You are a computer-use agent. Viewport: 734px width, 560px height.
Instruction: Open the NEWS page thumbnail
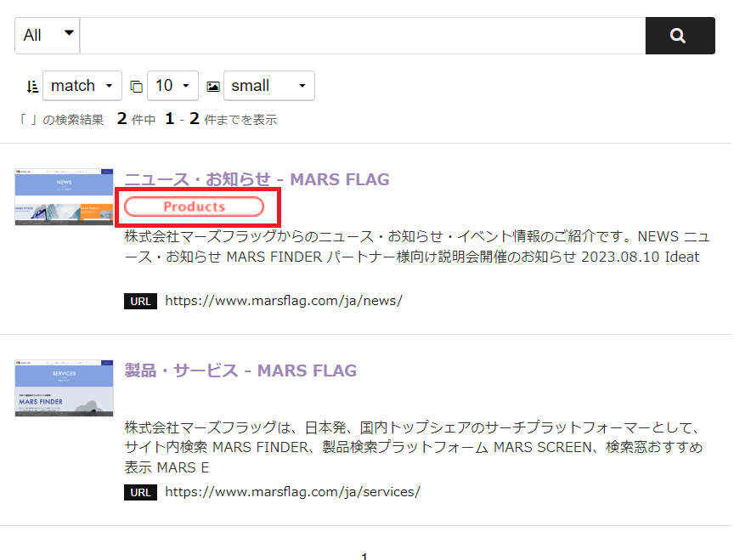64,196
